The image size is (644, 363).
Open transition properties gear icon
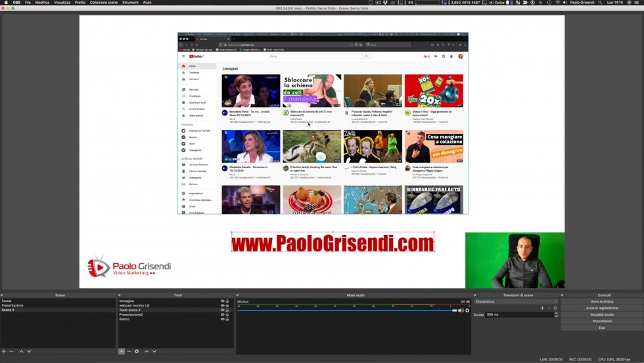(x=555, y=308)
